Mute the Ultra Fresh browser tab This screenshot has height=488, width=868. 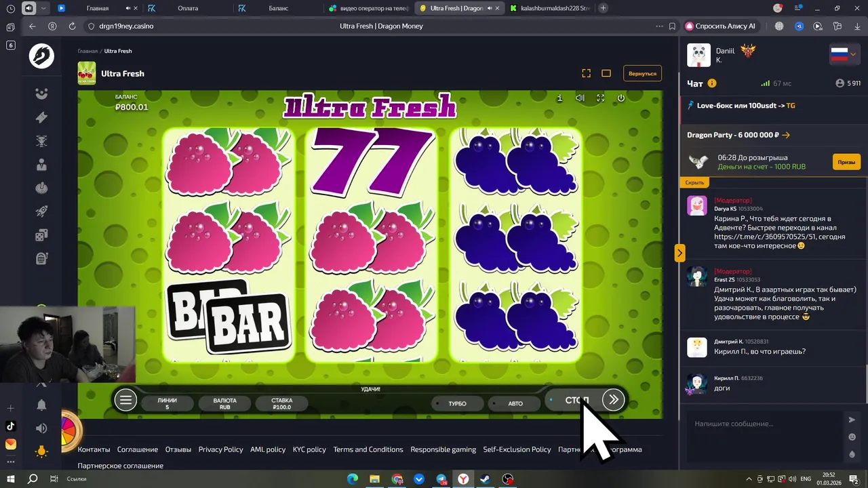[x=489, y=8]
